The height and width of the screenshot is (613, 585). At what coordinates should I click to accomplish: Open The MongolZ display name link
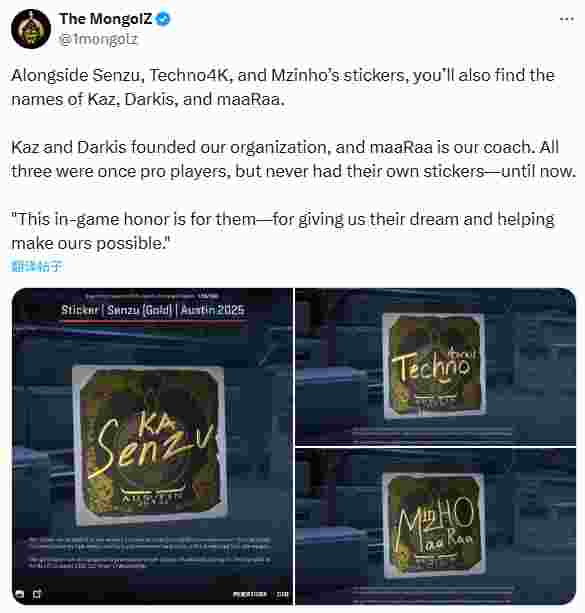(105, 19)
